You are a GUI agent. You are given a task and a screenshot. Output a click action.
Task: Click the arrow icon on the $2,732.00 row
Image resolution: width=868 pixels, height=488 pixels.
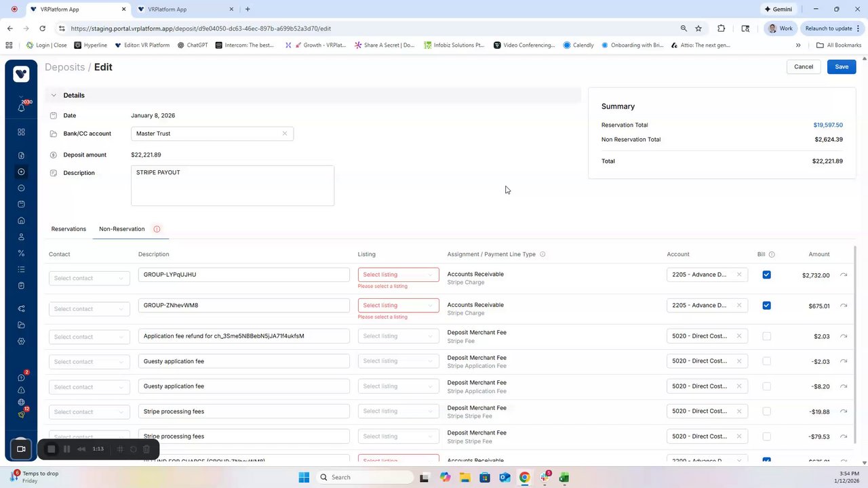(x=844, y=275)
